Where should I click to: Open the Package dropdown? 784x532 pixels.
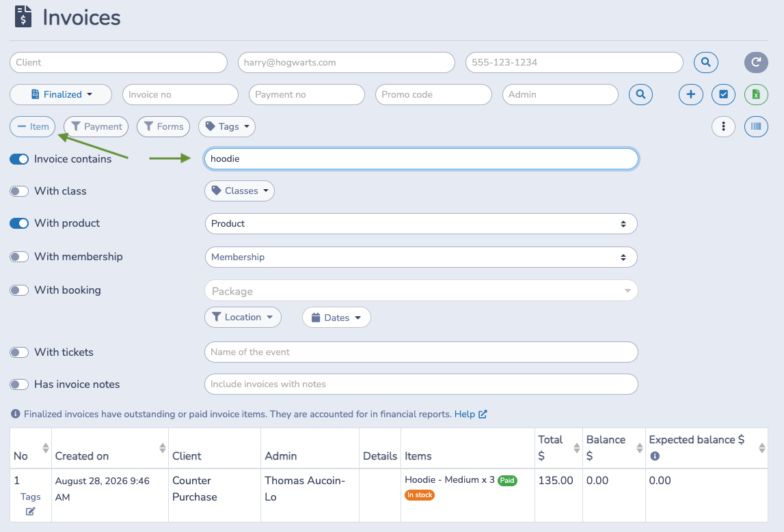[421, 291]
